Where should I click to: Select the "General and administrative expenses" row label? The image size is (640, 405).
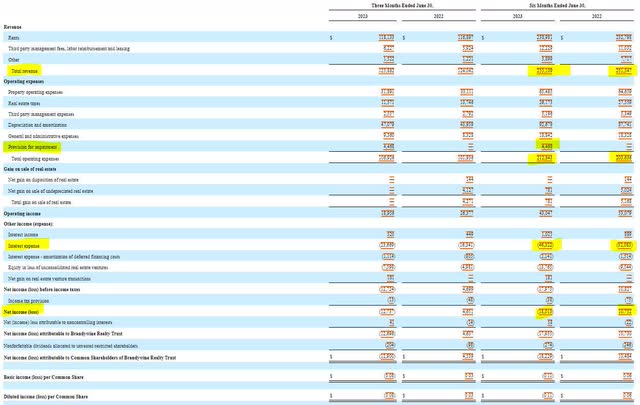[x=43, y=136]
